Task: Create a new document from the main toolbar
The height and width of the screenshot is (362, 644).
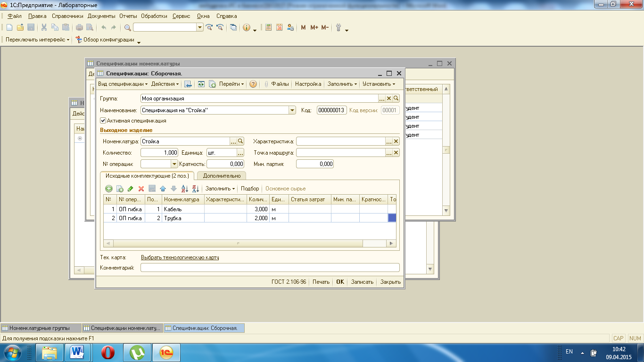Action: (x=9, y=27)
